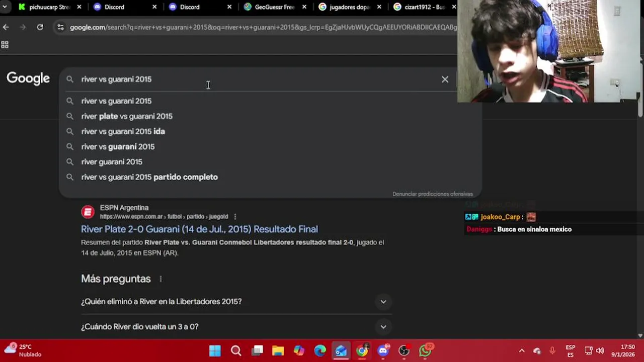
Task: Close the 'jugadores dopa' tab
Action: [x=379, y=7]
